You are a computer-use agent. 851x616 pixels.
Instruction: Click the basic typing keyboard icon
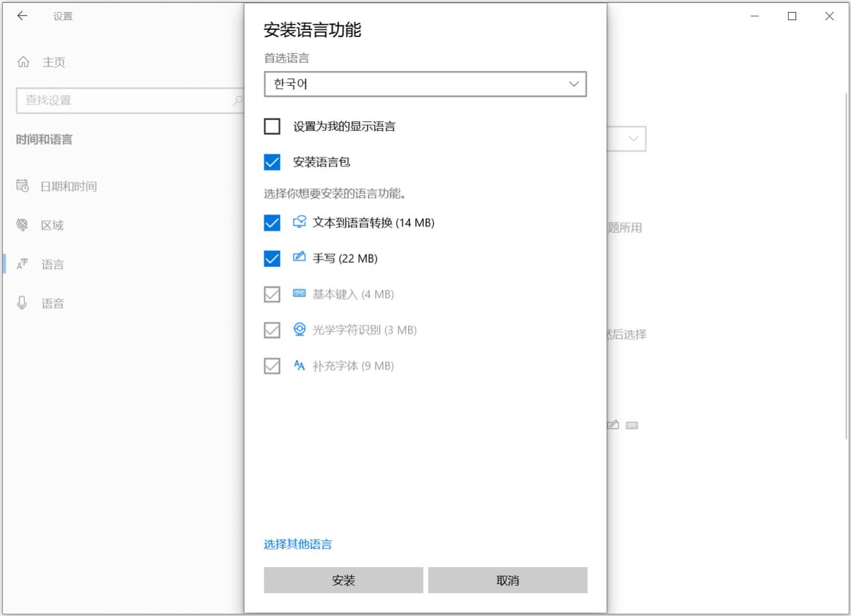[299, 294]
